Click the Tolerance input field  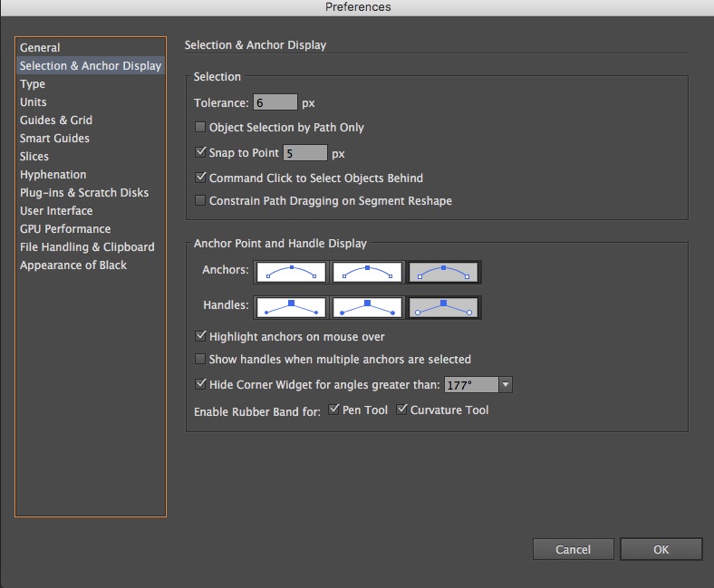click(275, 102)
